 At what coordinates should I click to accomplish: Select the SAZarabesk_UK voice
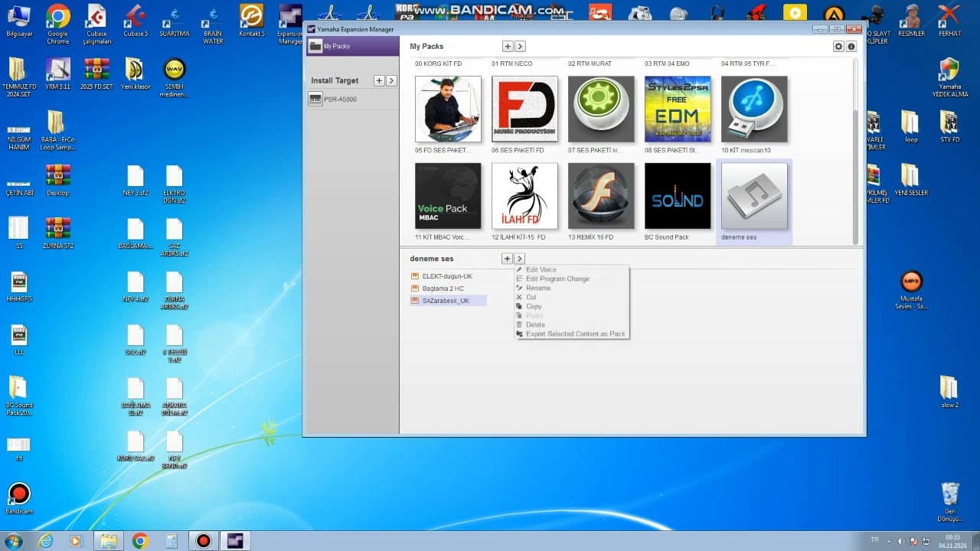(x=448, y=301)
